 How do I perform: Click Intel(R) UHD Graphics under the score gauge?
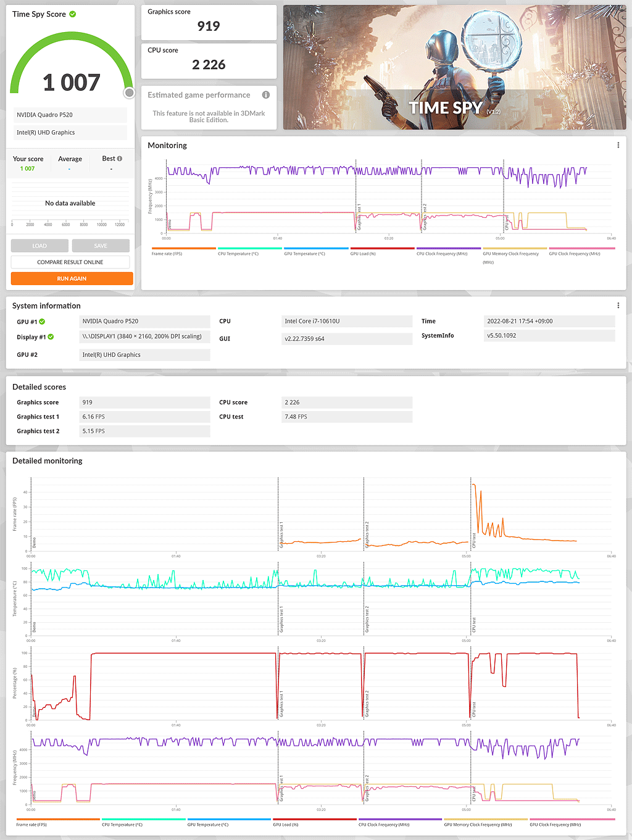click(70, 133)
